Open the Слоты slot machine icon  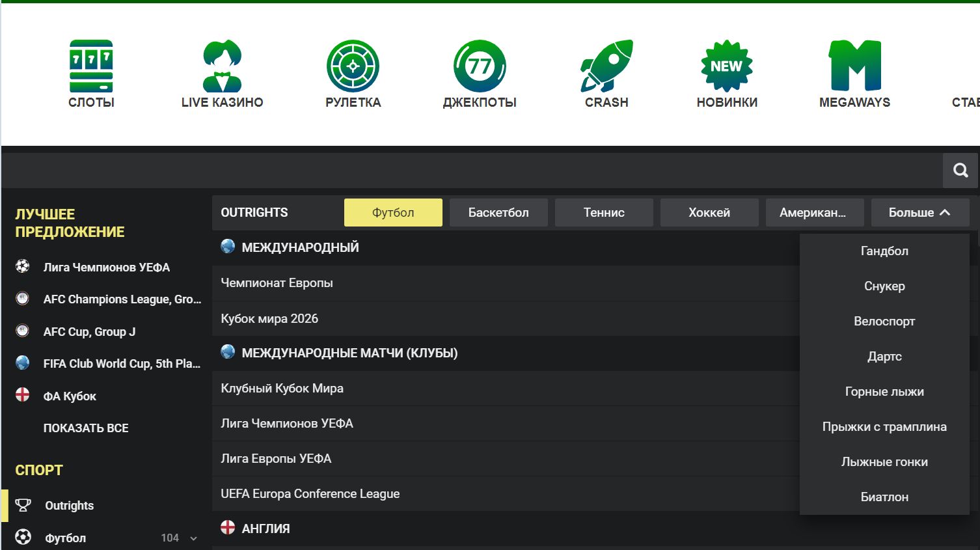coord(91,66)
